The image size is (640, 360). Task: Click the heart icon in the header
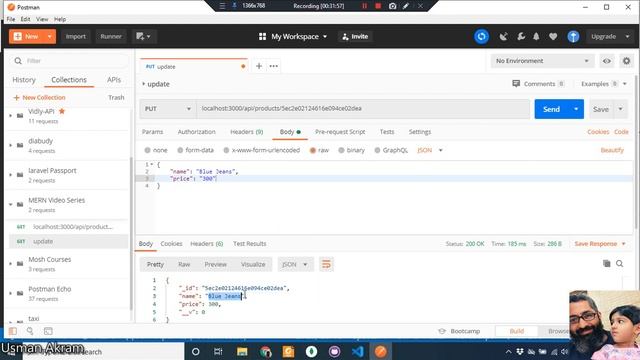[553, 36]
